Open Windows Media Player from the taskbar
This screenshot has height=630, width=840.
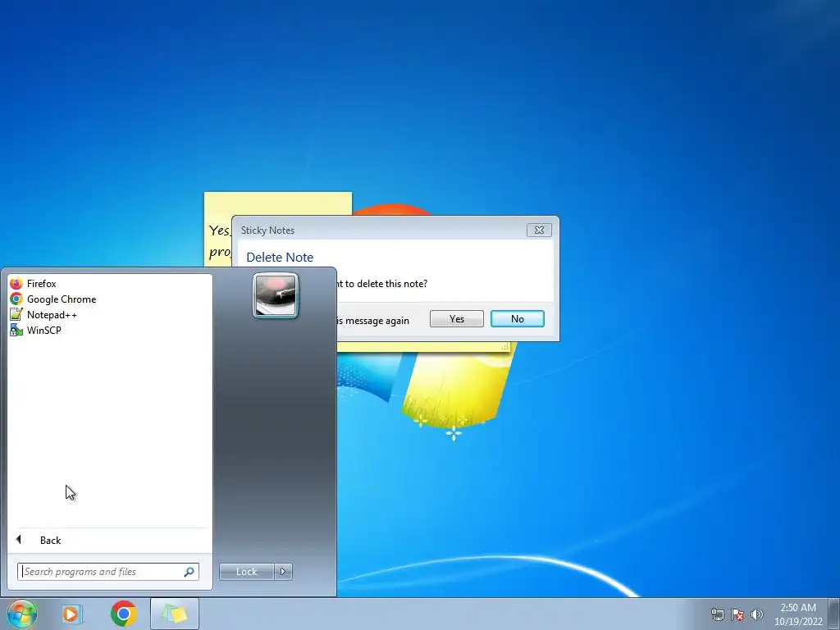[x=71, y=614]
